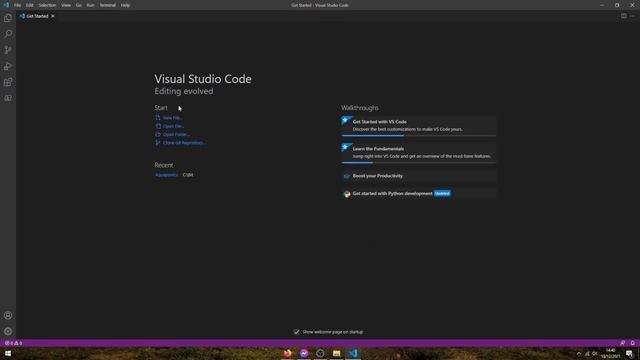Show hidden system tray icons chevron
Viewport: 640px width, 360px height.
(x=578, y=353)
